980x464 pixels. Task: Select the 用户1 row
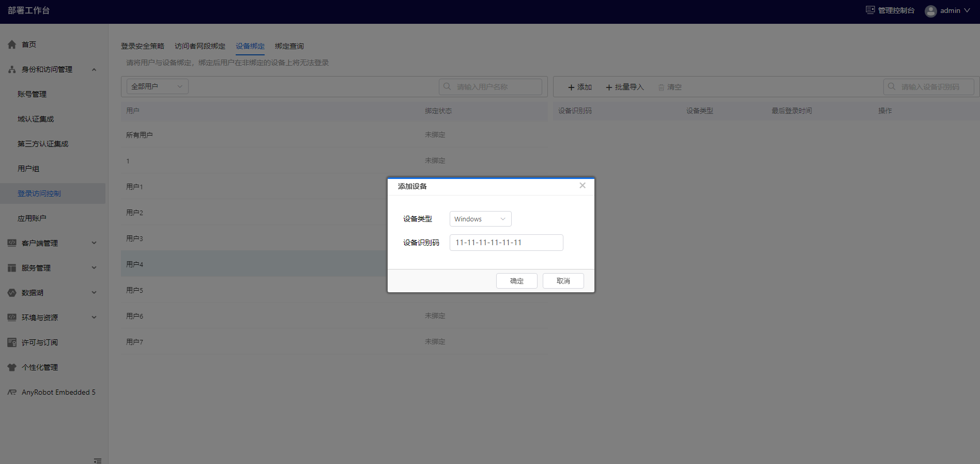334,186
